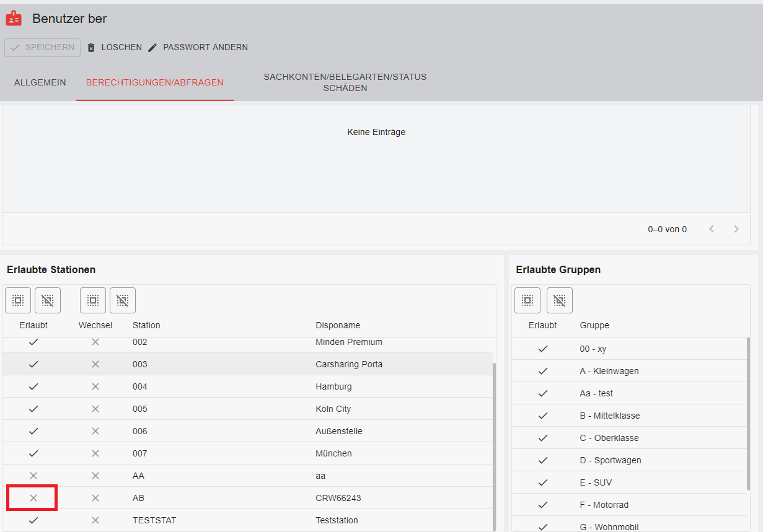Switch to the Allgemein tab
Screen dimensions: 763x532
pos(40,82)
